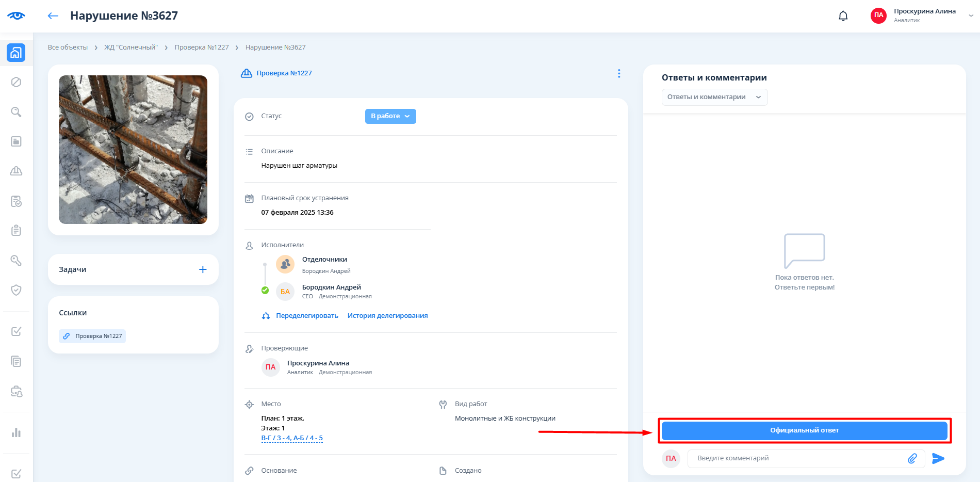Go to 'Все объекты' breadcrumb
The width and height of the screenshot is (980, 482).
(x=68, y=47)
